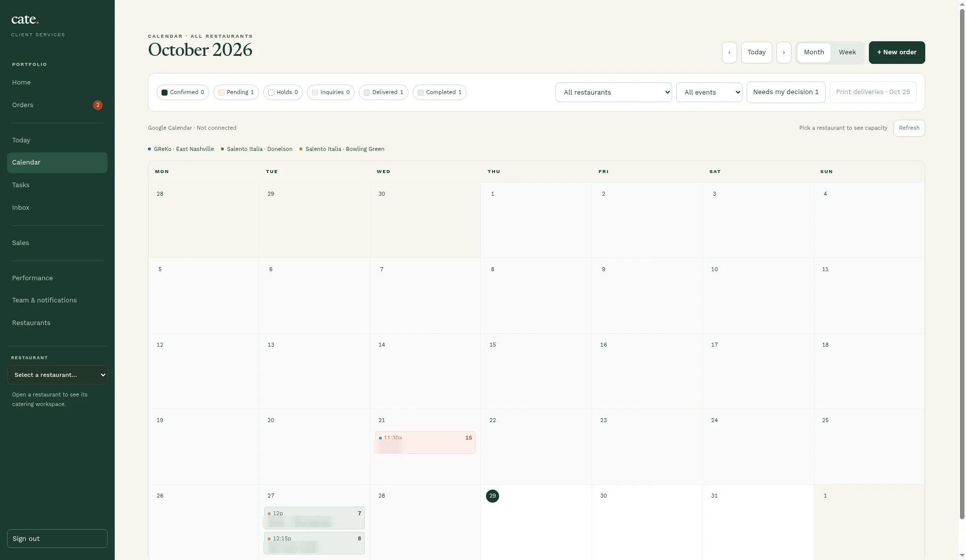Image resolution: width=966 pixels, height=560 pixels.
Task: Open Restaurants in the sidebar
Action: 57,323
